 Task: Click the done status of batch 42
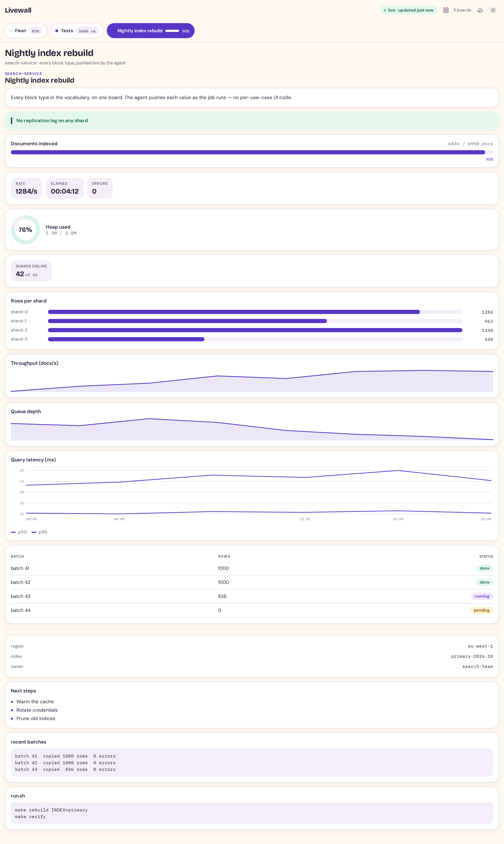[x=485, y=582]
